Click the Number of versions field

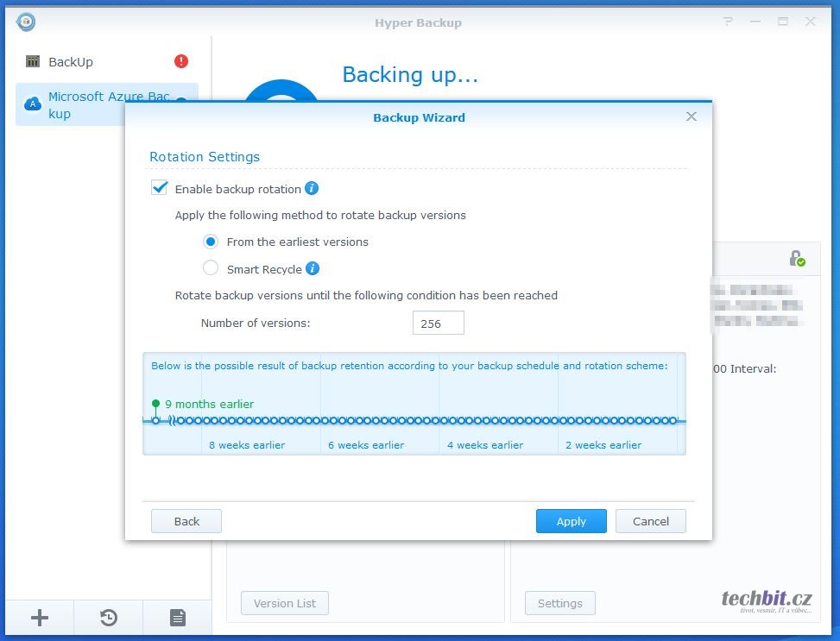click(x=438, y=324)
